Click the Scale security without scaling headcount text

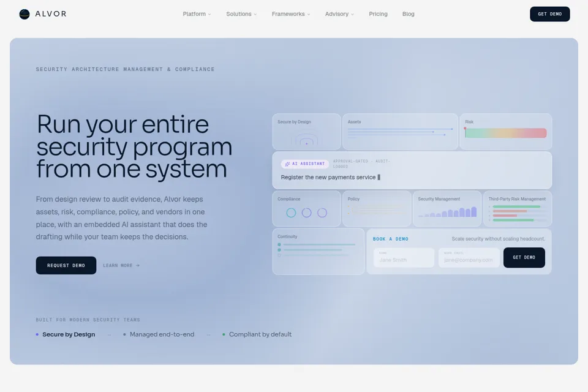click(x=499, y=239)
